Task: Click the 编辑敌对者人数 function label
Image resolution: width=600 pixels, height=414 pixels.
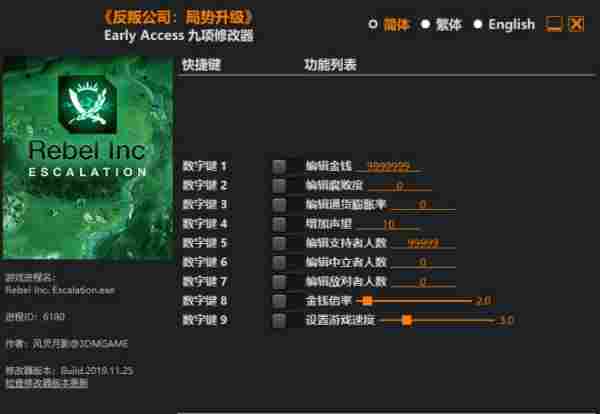Action: coord(346,282)
